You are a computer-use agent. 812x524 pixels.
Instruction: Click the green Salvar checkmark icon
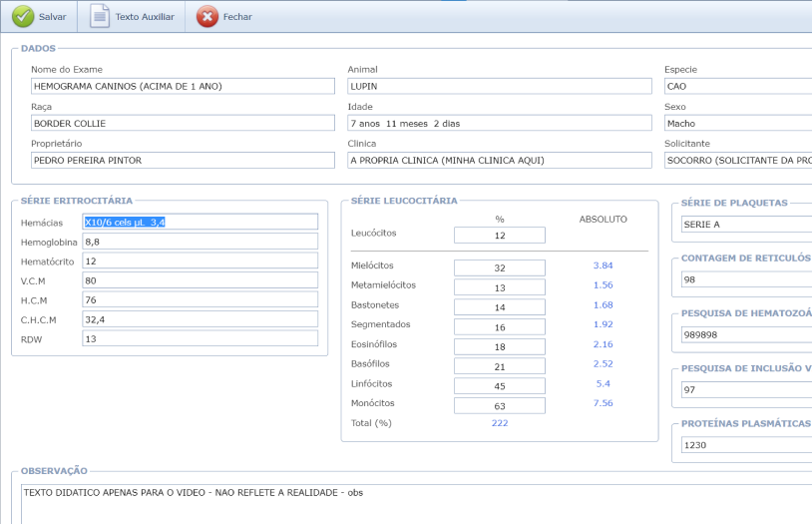pyautogui.click(x=22, y=16)
